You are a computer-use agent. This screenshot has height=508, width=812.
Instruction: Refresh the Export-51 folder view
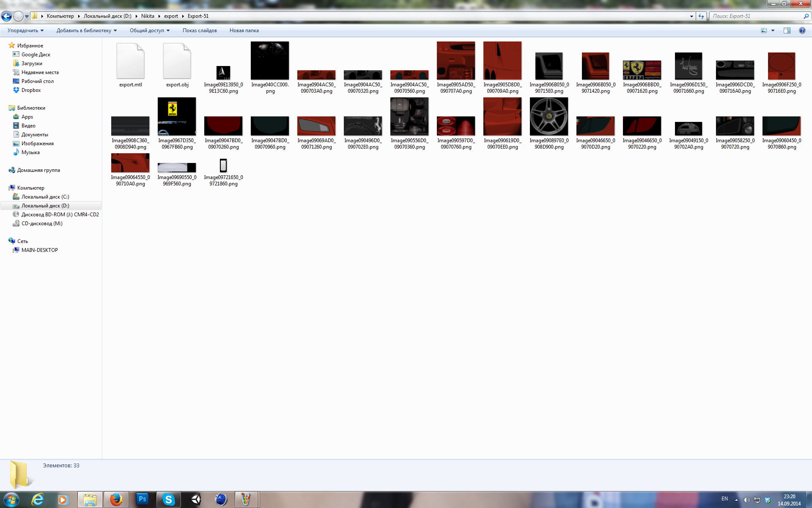[x=701, y=16]
